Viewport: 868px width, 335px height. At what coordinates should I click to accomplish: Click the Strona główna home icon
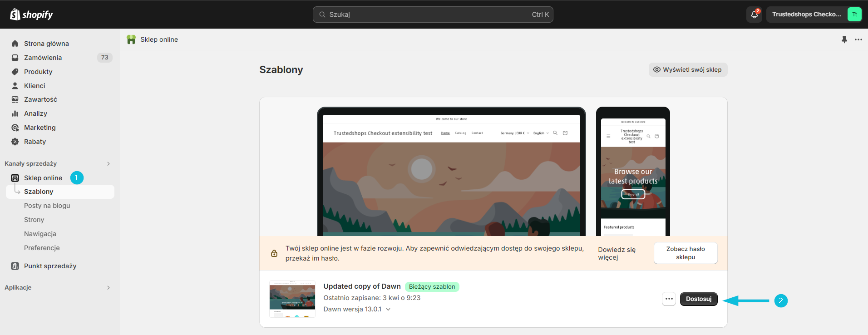pos(15,44)
